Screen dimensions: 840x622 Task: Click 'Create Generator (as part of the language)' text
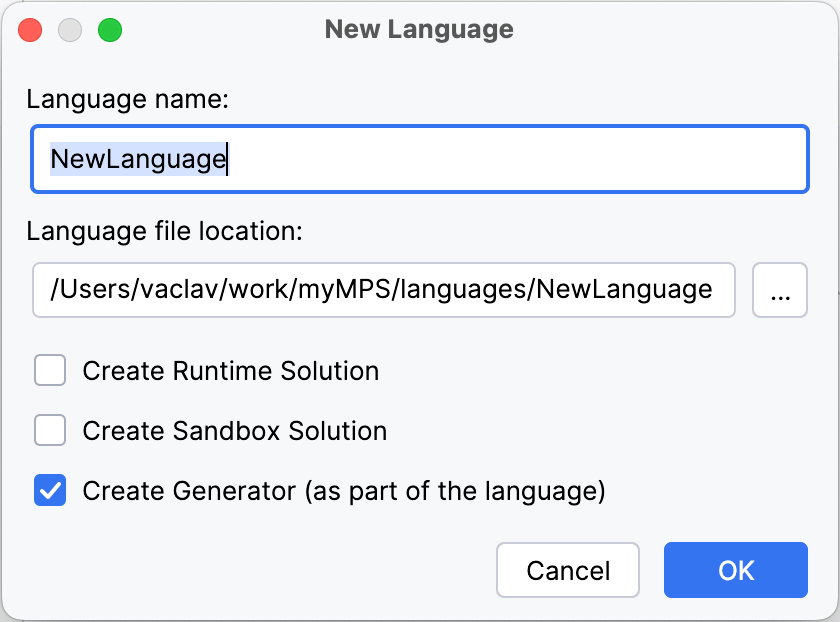pyautogui.click(x=344, y=491)
